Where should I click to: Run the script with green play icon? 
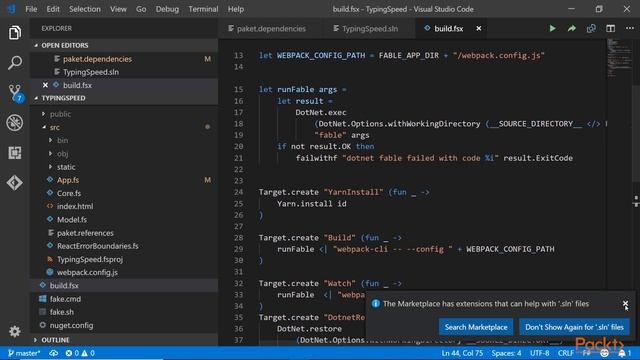(x=552, y=29)
